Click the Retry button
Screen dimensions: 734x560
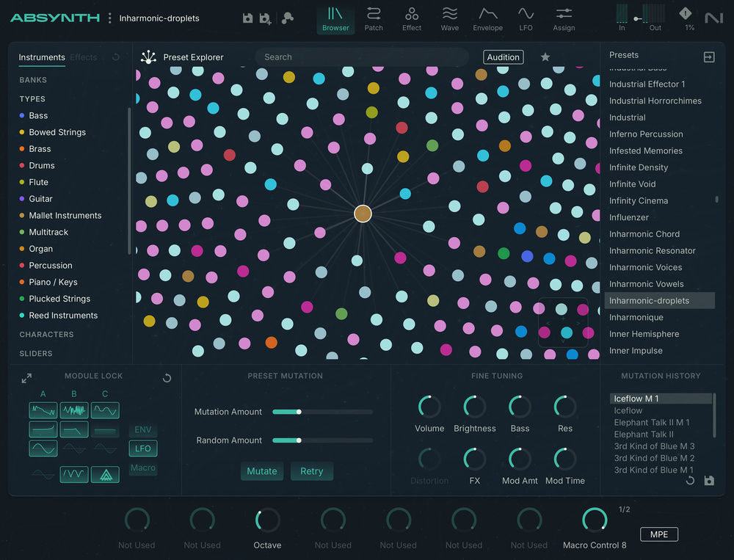pyautogui.click(x=311, y=471)
